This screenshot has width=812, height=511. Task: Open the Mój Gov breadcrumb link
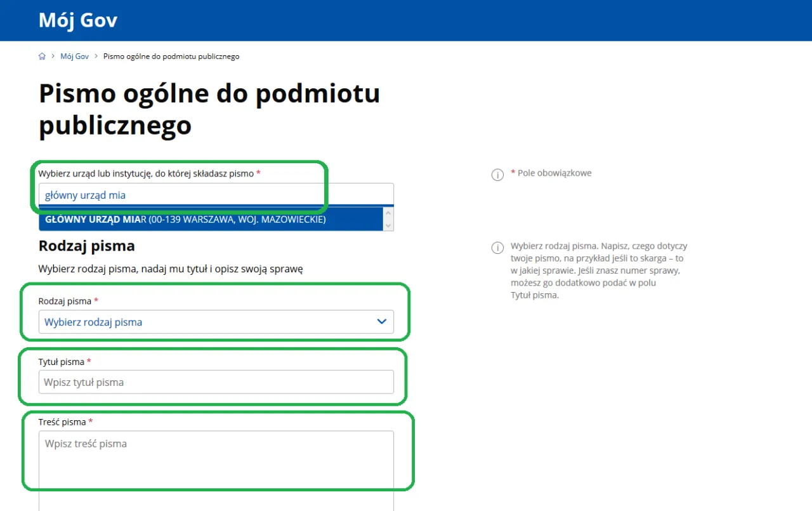[74, 56]
